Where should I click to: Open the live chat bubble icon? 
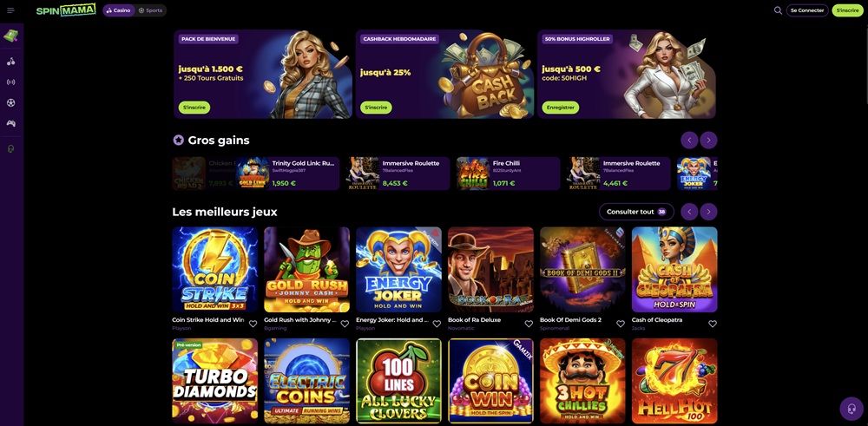click(852, 409)
